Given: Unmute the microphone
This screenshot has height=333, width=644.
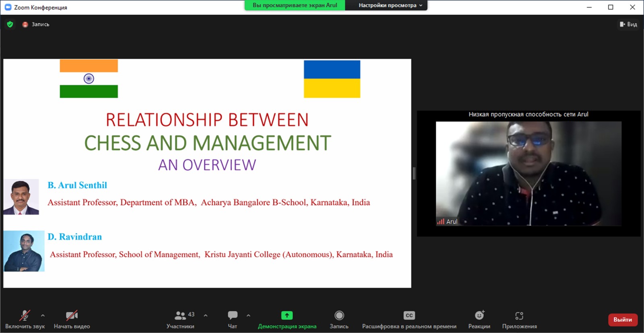Looking at the screenshot, I should [x=25, y=315].
